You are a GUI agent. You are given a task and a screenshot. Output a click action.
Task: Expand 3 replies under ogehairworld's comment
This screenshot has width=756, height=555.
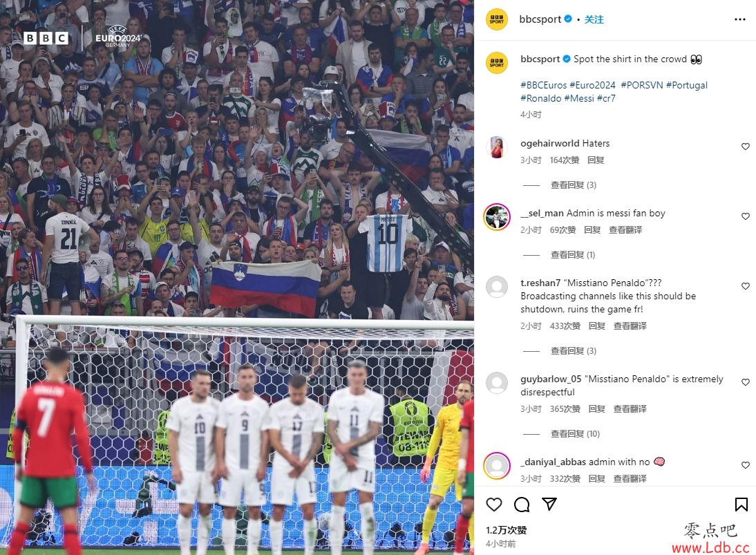[574, 185]
